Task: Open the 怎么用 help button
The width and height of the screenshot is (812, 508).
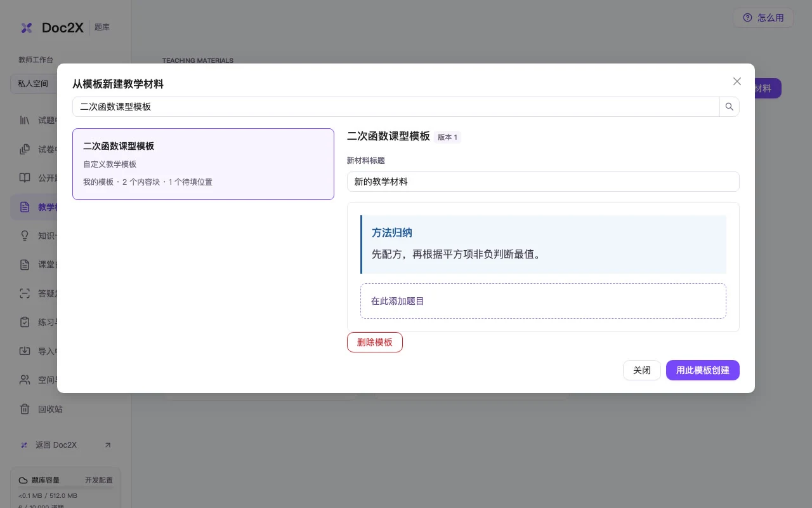Action: pyautogui.click(x=763, y=18)
